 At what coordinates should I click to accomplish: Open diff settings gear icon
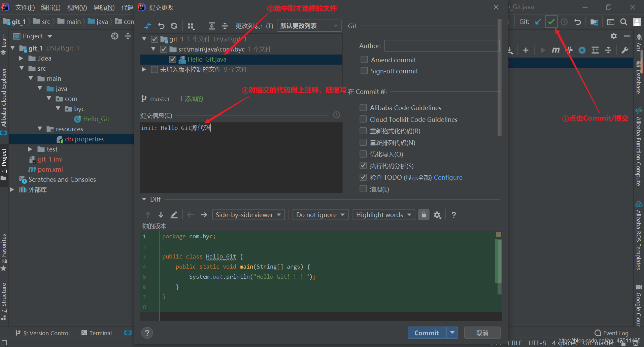[x=437, y=215]
